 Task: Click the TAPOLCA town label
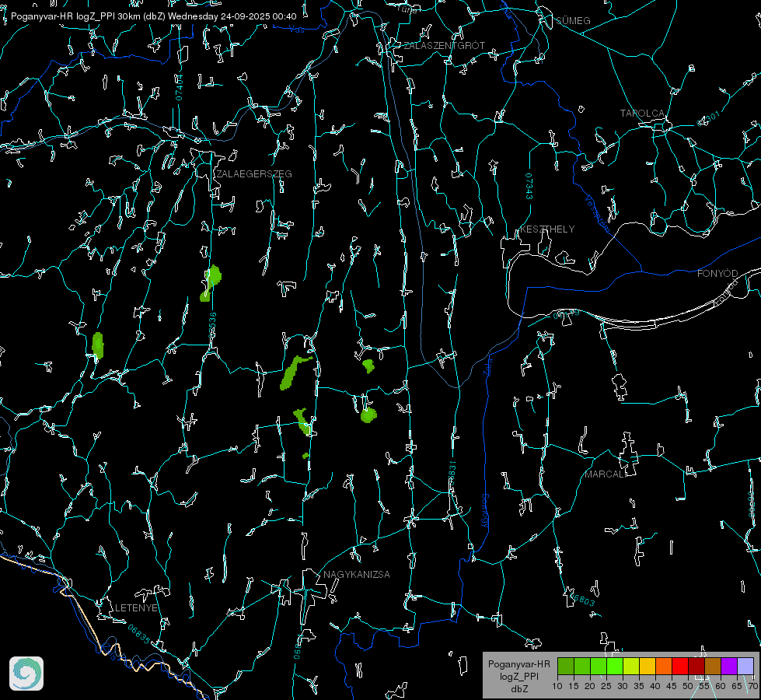tap(642, 114)
